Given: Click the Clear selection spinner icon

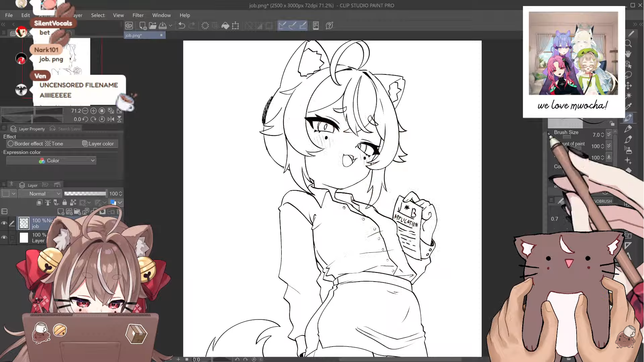Looking at the screenshot, I should click(205, 26).
